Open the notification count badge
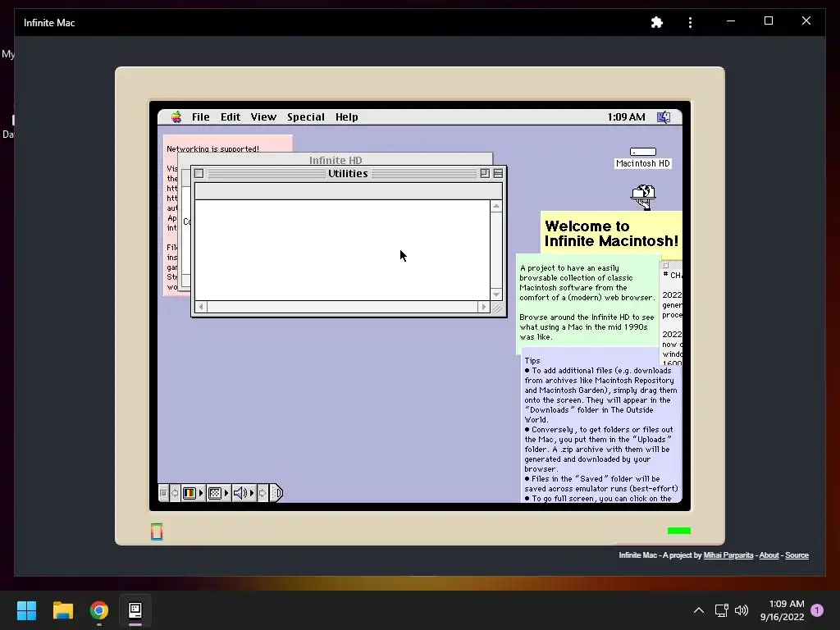840x630 pixels. click(x=817, y=610)
